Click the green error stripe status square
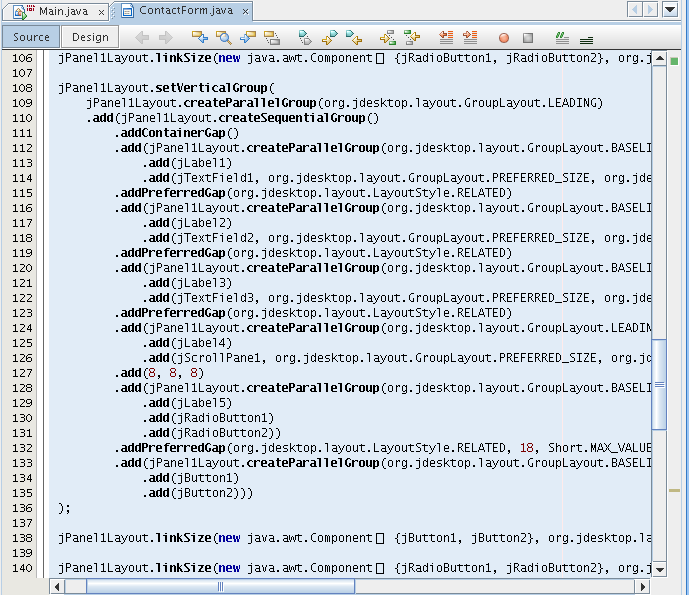Viewport: 689px width, 595px height. click(674, 61)
